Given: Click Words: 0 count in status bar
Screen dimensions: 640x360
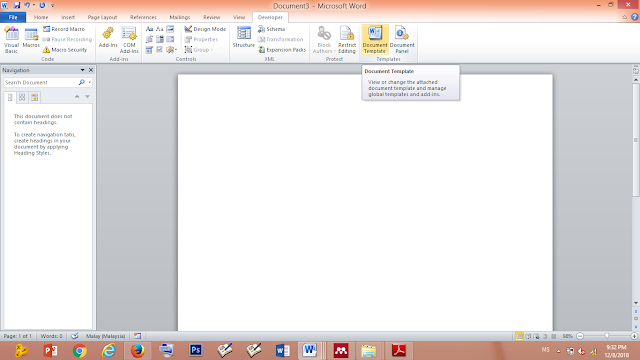Looking at the screenshot, I should click(x=51, y=336).
